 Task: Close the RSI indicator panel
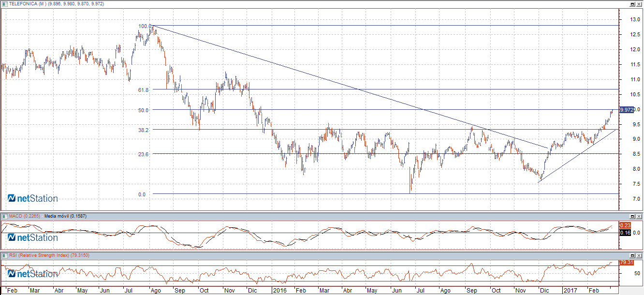639,255
